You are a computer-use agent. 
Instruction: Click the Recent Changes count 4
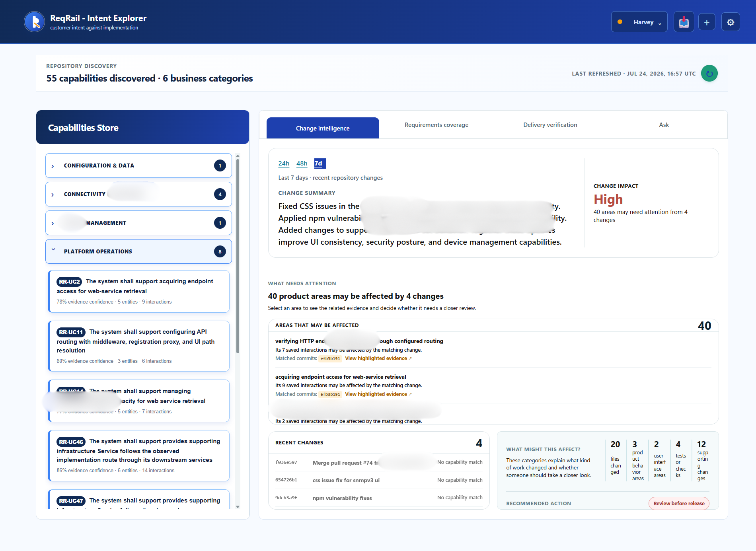click(479, 443)
